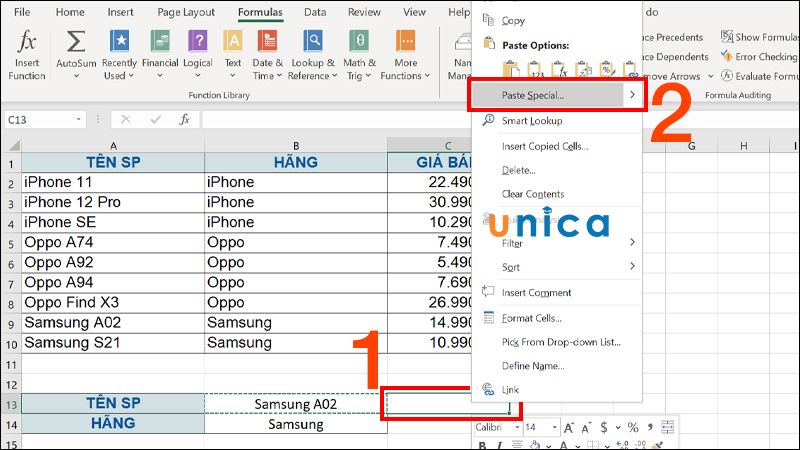Open Math & Trig functions icon
Viewport: 800px width, 450px height.
click(359, 41)
